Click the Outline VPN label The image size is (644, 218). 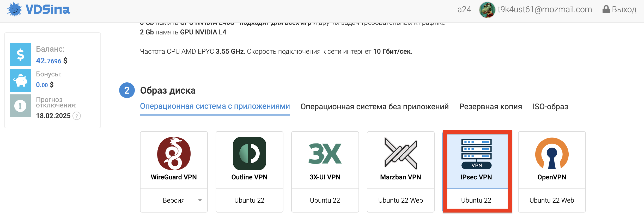pos(250,177)
